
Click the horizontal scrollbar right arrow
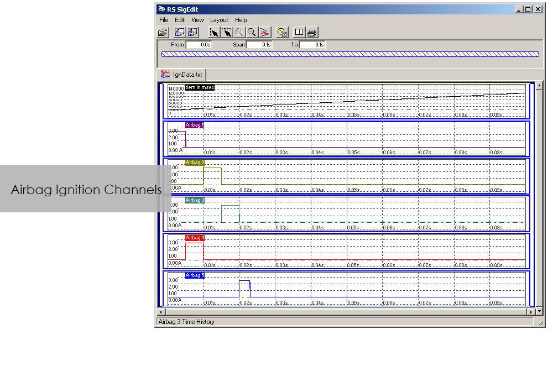[532, 312]
